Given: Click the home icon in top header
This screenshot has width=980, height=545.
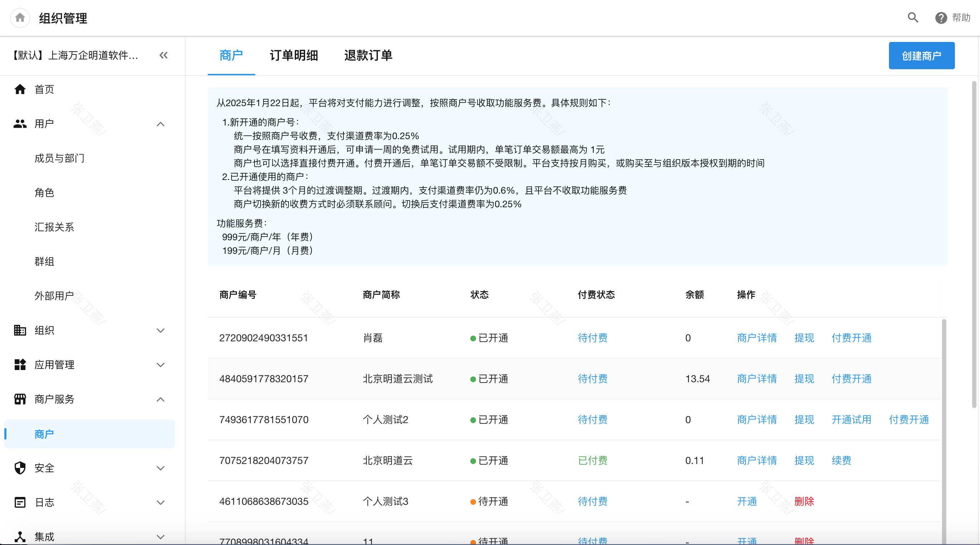Looking at the screenshot, I should (20, 18).
